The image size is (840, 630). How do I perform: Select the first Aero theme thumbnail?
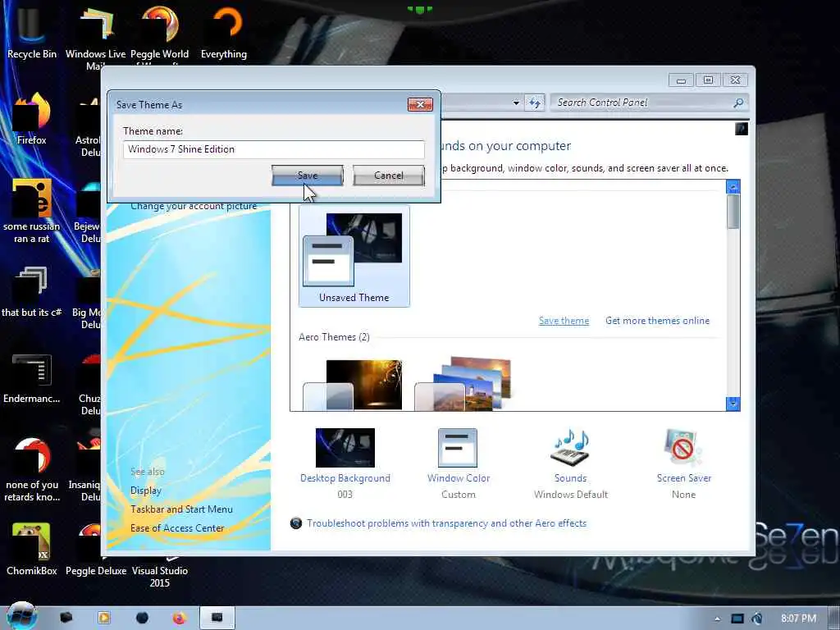pyautogui.click(x=353, y=385)
